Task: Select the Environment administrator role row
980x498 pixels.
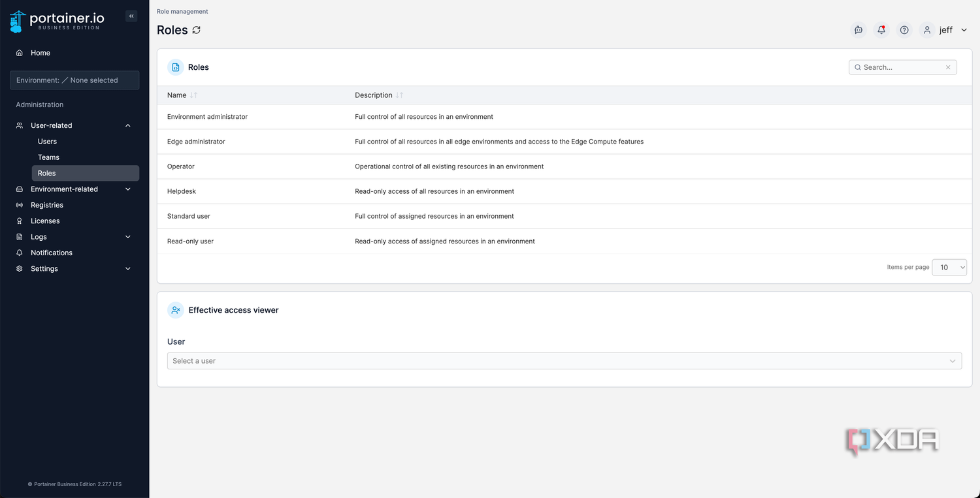Action: coord(564,117)
